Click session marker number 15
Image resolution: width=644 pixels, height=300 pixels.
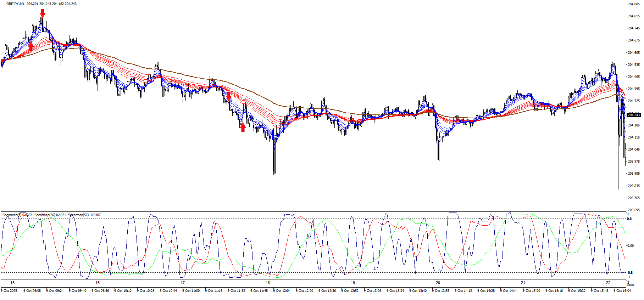[13, 283]
